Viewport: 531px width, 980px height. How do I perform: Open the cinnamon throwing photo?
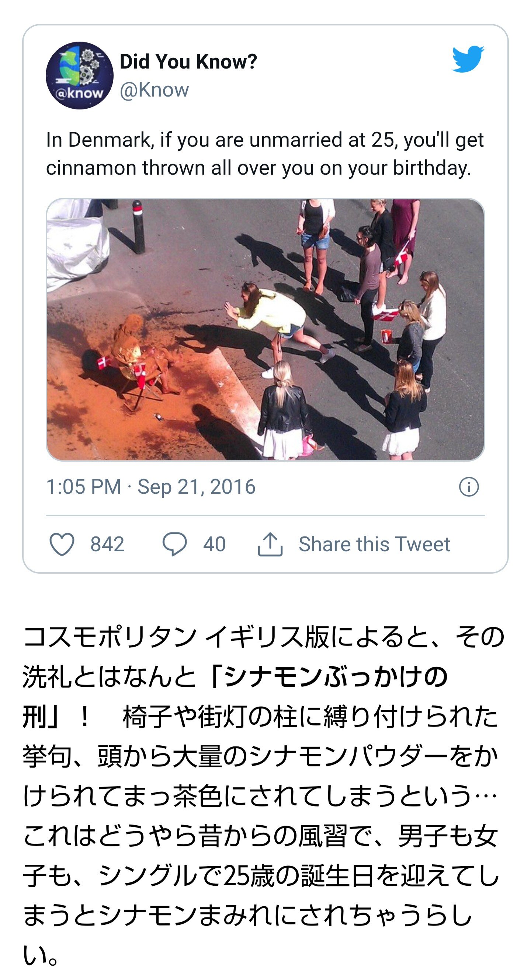(x=265, y=329)
